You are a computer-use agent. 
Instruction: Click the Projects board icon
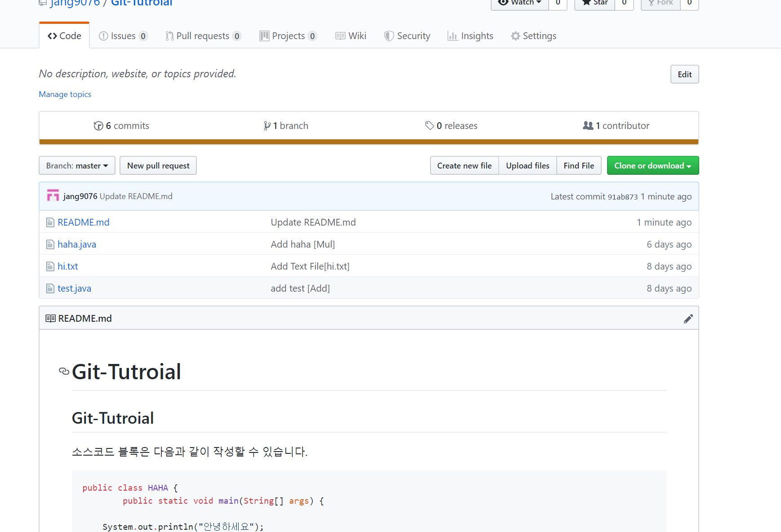tap(264, 36)
